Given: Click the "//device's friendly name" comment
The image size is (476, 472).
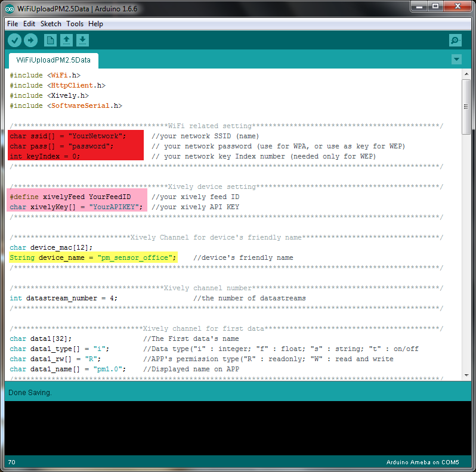Looking at the screenshot, I should pyautogui.click(x=243, y=258).
